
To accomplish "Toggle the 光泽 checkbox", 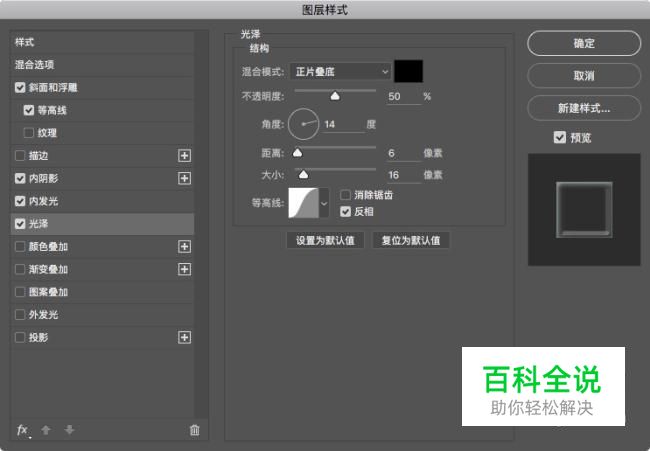I will [20, 224].
